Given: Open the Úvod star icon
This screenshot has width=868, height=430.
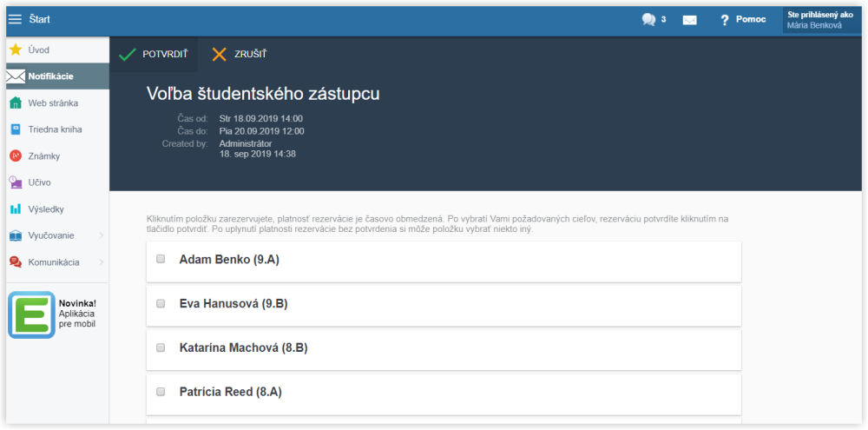Looking at the screenshot, I should pyautogui.click(x=16, y=50).
